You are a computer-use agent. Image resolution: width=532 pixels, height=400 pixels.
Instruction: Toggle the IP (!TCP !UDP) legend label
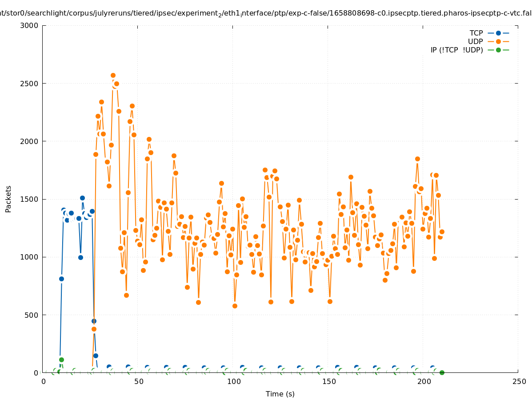tap(456, 50)
